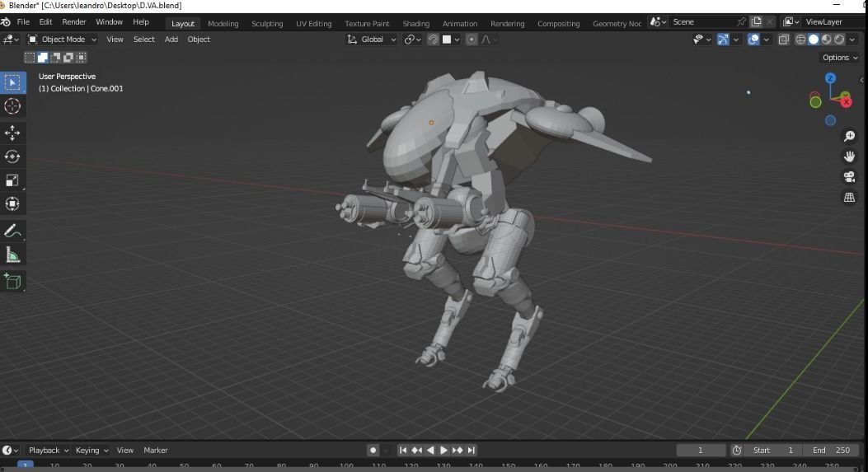Viewport: 868px width, 472px height.
Task: Open the Render menu
Action: point(73,22)
